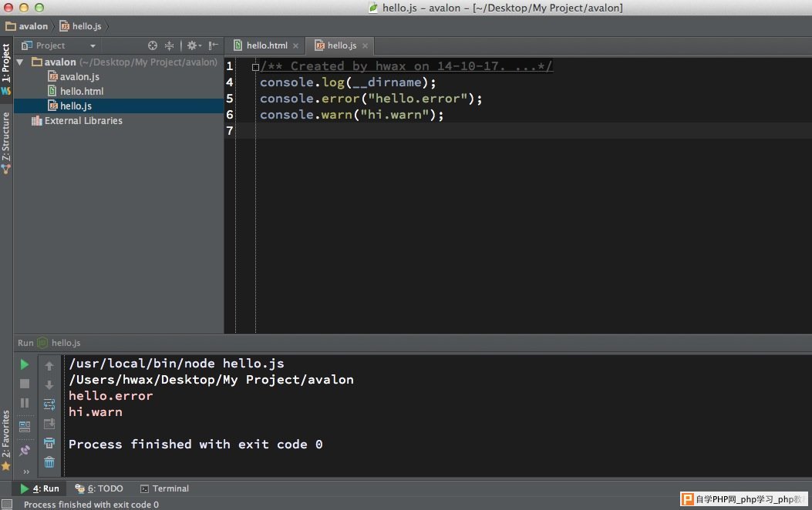Toggle soft-wrap in the Run console
Image resolution: width=812 pixels, height=510 pixels.
tap(49, 404)
